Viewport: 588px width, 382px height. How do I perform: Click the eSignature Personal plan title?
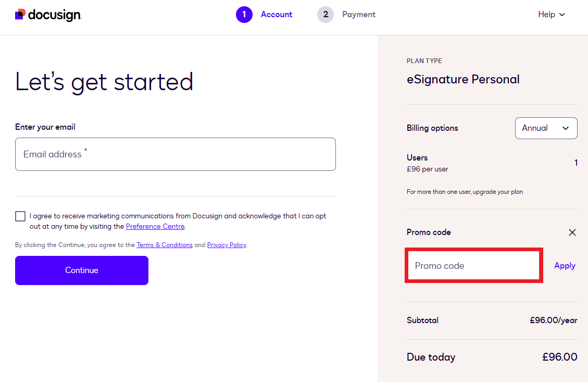[x=463, y=79]
